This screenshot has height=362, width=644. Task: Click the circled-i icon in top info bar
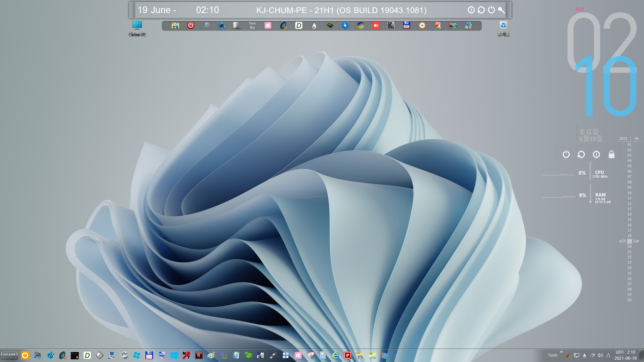(471, 10)
